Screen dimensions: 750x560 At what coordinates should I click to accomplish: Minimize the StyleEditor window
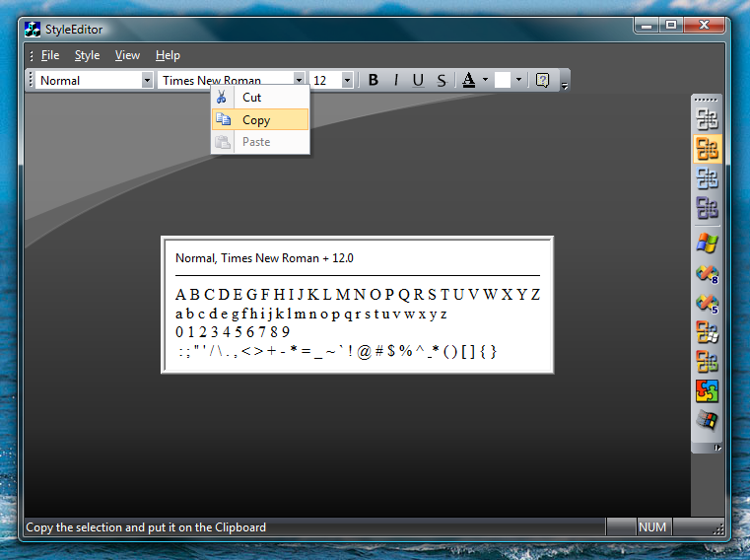click(647, 25)
